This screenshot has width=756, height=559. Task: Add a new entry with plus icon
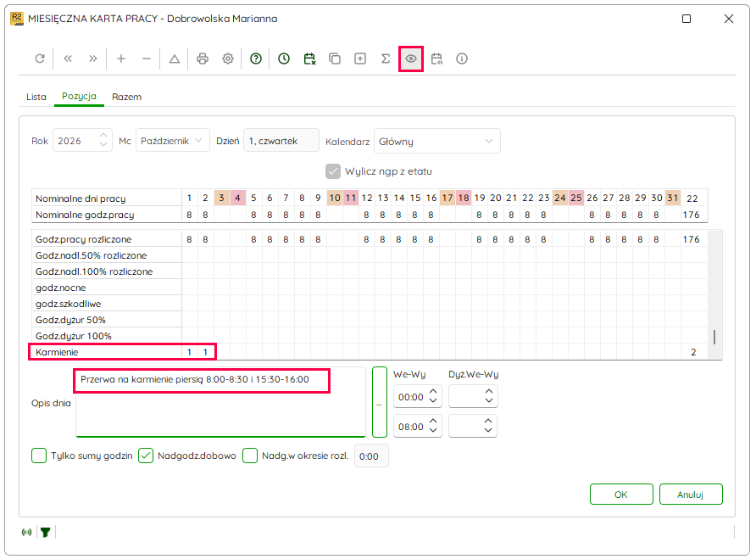[121, 59]
